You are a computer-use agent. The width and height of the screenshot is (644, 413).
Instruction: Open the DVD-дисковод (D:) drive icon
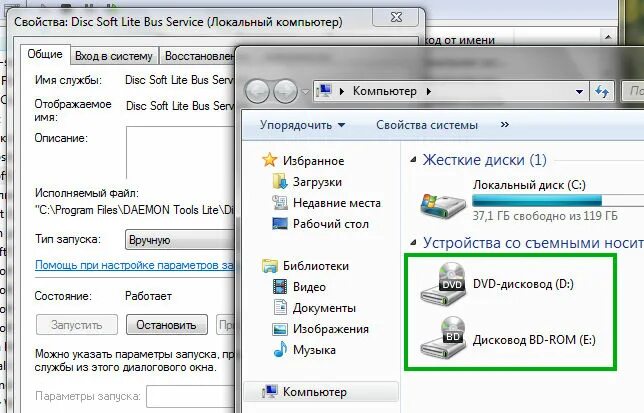tap(444, 284)
